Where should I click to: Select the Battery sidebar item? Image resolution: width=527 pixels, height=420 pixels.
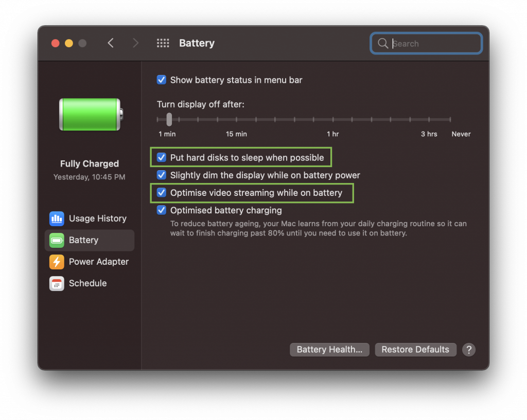point(90,241)
